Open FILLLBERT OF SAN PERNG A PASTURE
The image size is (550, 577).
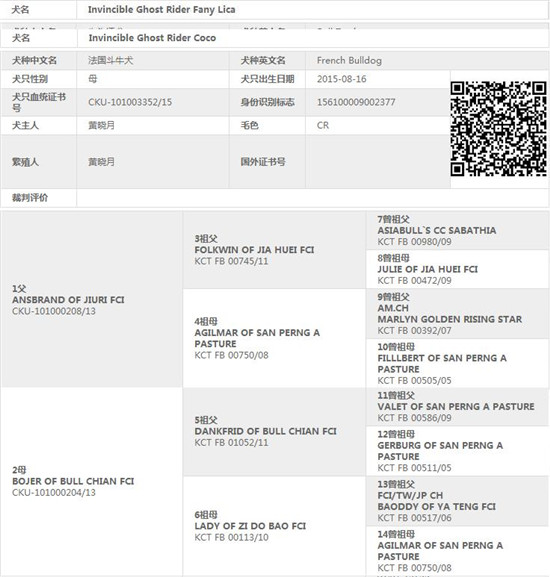coord(442,364)
